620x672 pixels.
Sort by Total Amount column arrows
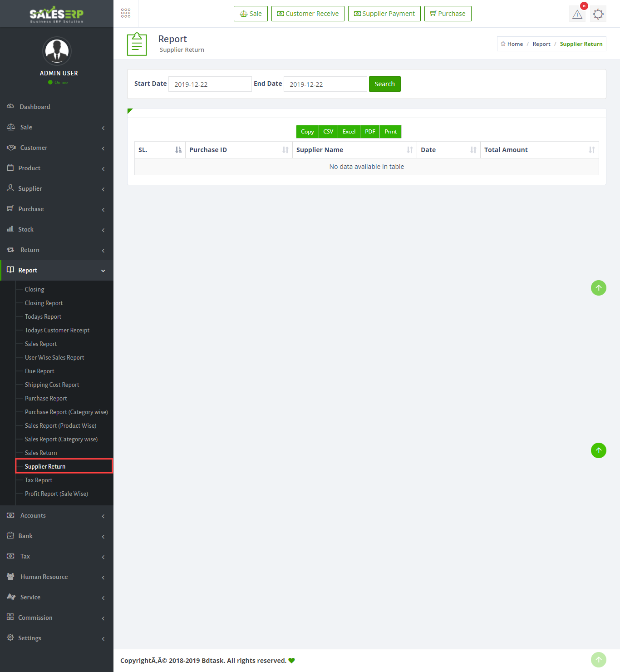(x=591, y=150)
